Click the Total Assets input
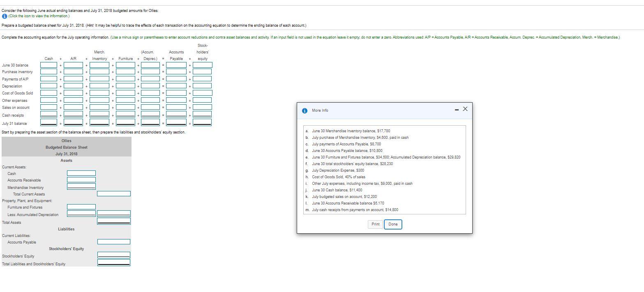644x292 pixels. click(114, 221)
